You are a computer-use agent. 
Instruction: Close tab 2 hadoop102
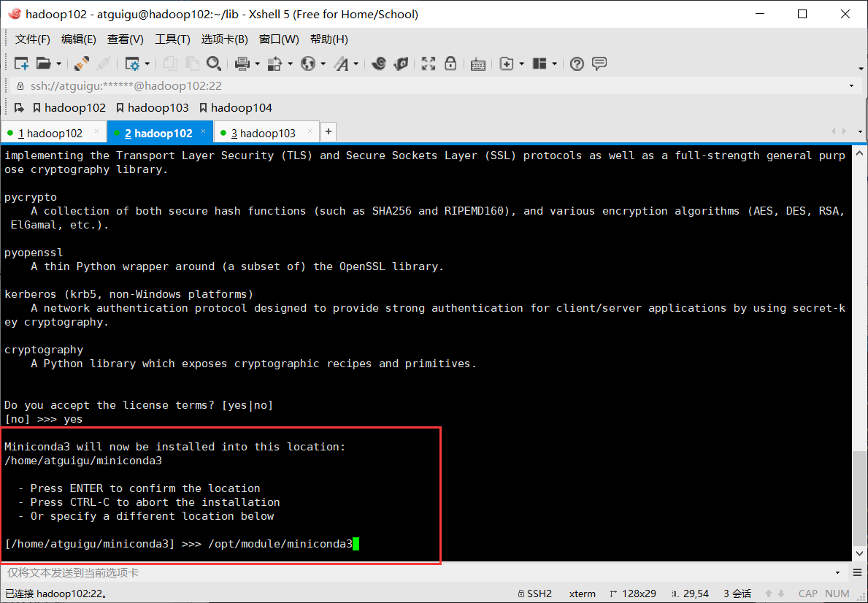click(x=203, y=132)
